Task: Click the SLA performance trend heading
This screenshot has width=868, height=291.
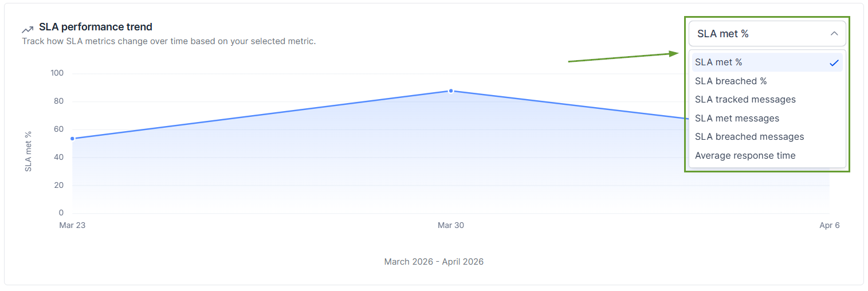Action: (96, 27)
